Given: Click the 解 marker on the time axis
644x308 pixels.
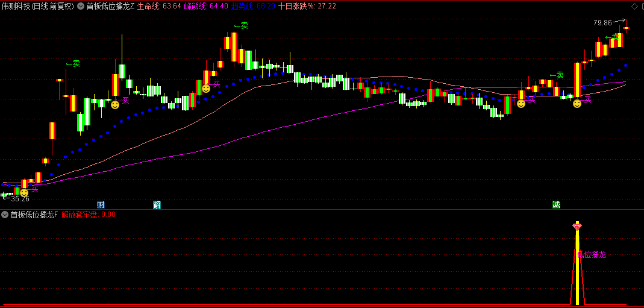Looking at the screenshot, I should point(157,205).
